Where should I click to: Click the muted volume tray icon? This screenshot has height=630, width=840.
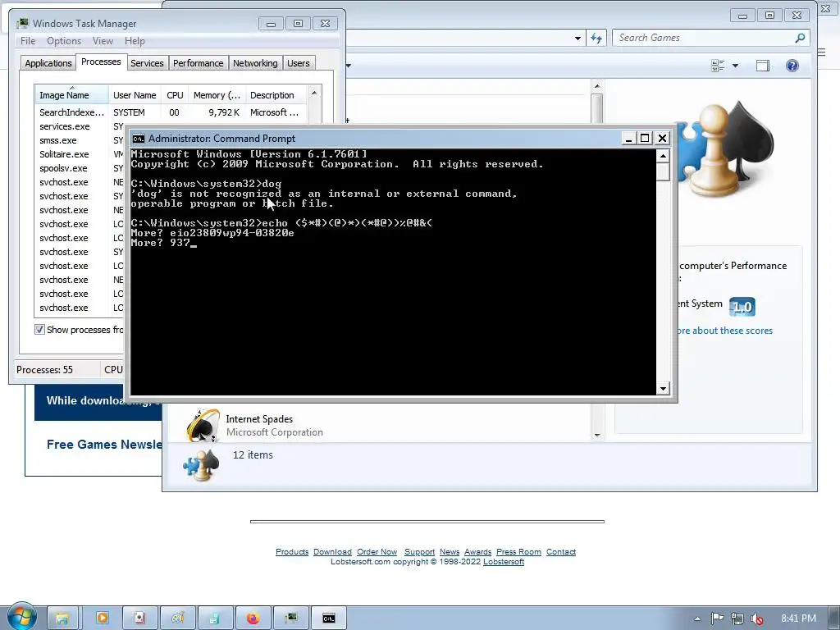click(757, 619)
